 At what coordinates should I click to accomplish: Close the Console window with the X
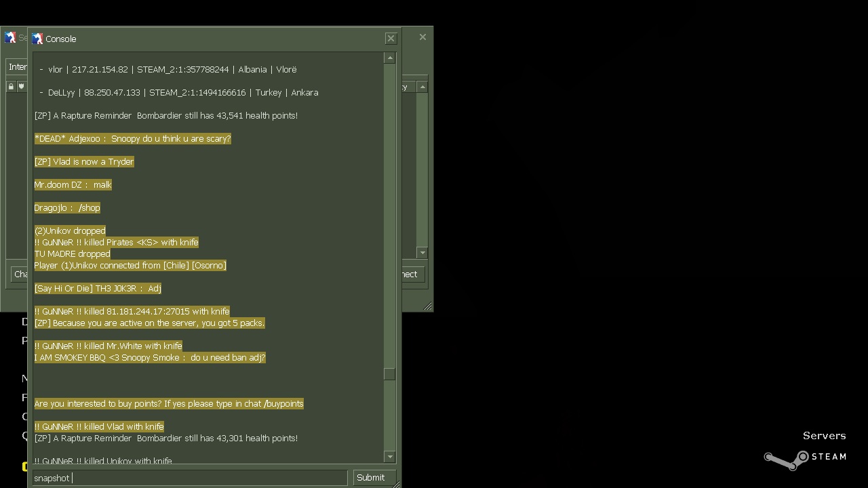[x=391, y=39]
